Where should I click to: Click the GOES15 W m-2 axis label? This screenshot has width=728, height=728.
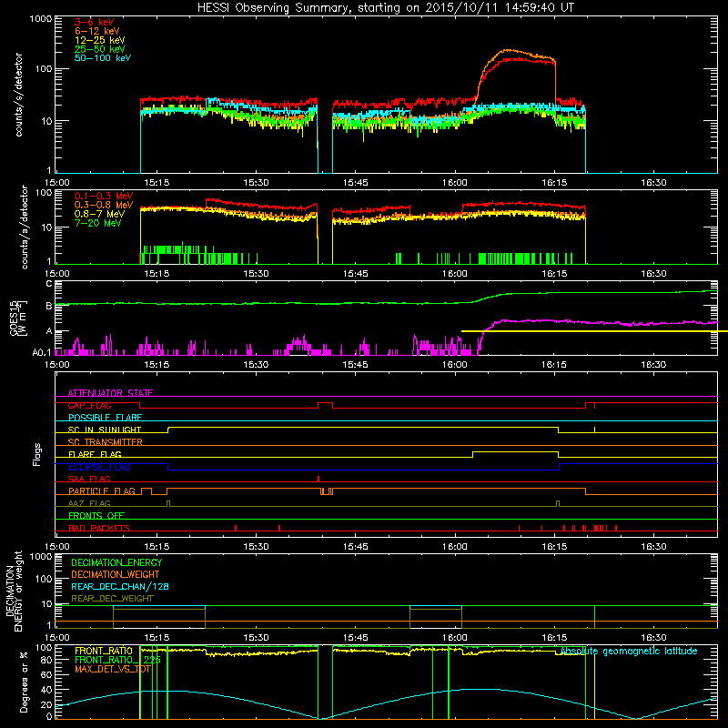pos(18,318)
